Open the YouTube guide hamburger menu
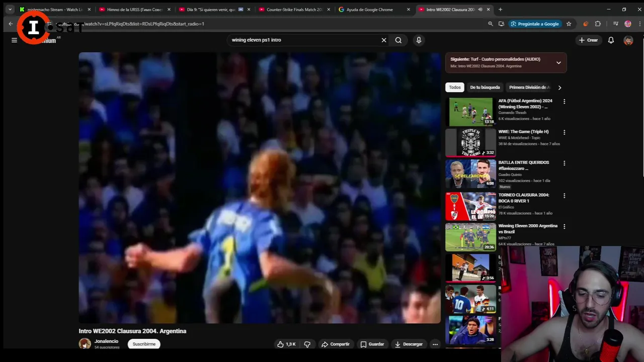This screenshot has height=362, width=644. click(14, 40)
